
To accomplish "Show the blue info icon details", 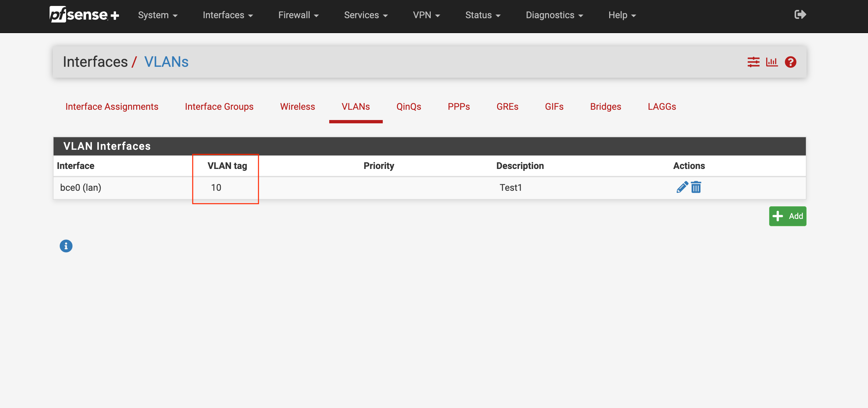I will (x=66, y=246).
